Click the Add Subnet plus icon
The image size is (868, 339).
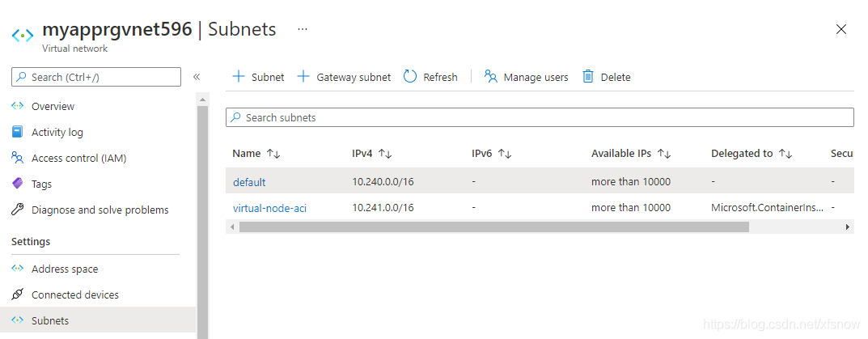pyautogui.click(x=239, y=76)
